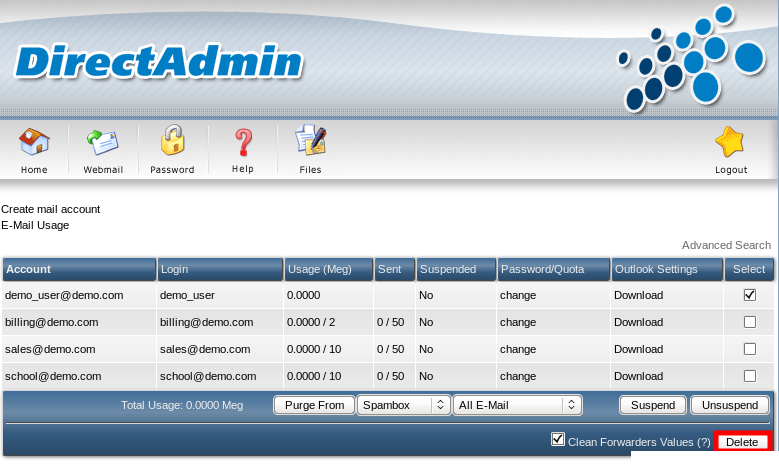Open the Files document icon
779x476 pixels.
pos(311,140)
